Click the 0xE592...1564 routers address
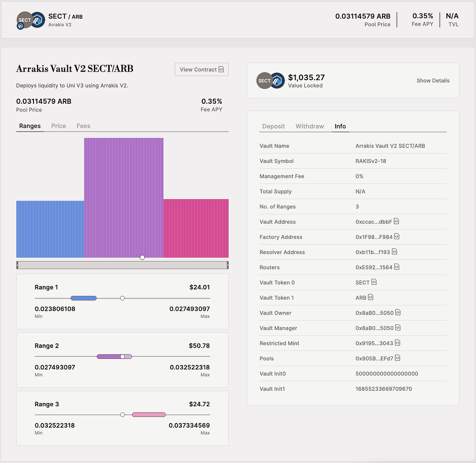The width and height of the screenshot is (476, 463). coord(374,268)
